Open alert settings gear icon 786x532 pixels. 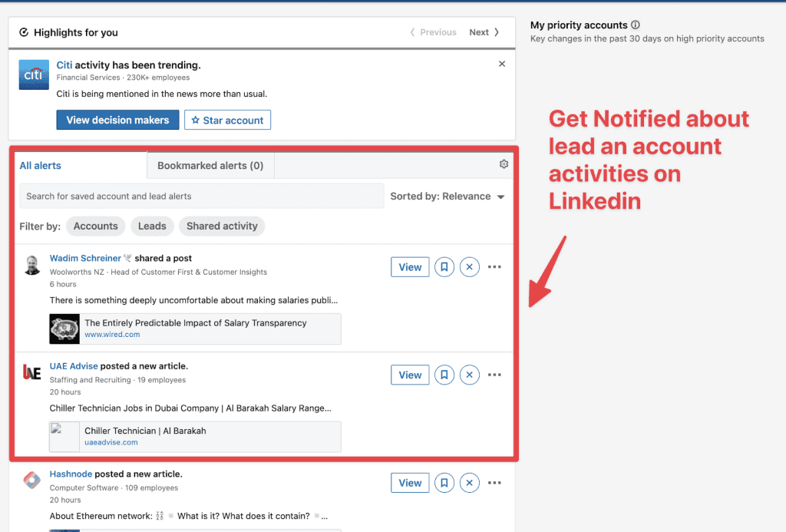(504, 164)
